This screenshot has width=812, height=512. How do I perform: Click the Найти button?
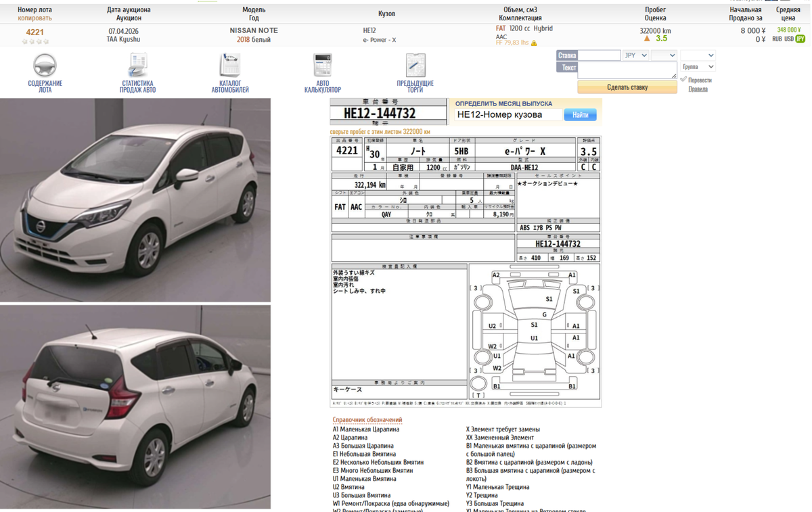click(x=581, y=115)
